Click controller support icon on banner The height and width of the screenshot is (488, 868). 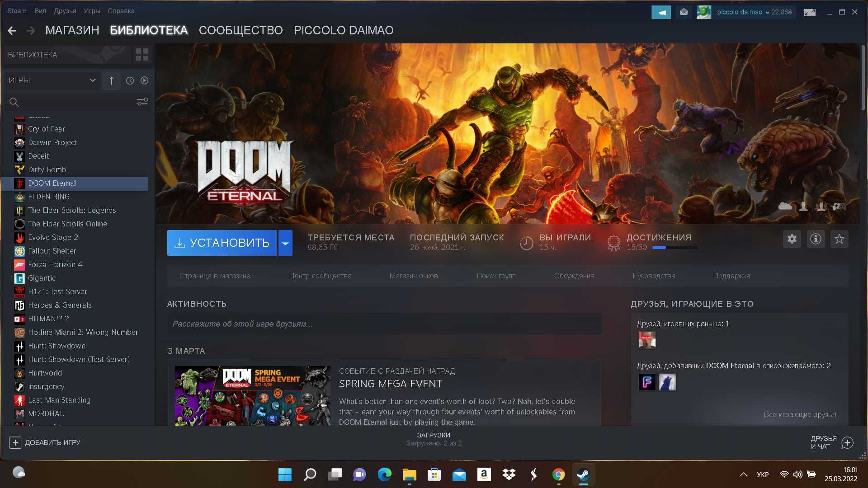click(x=839, y=206)
